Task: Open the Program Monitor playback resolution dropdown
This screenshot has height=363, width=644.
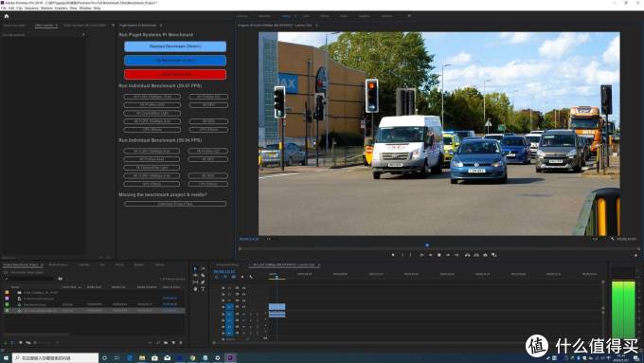Action: (x=595, y=239)
